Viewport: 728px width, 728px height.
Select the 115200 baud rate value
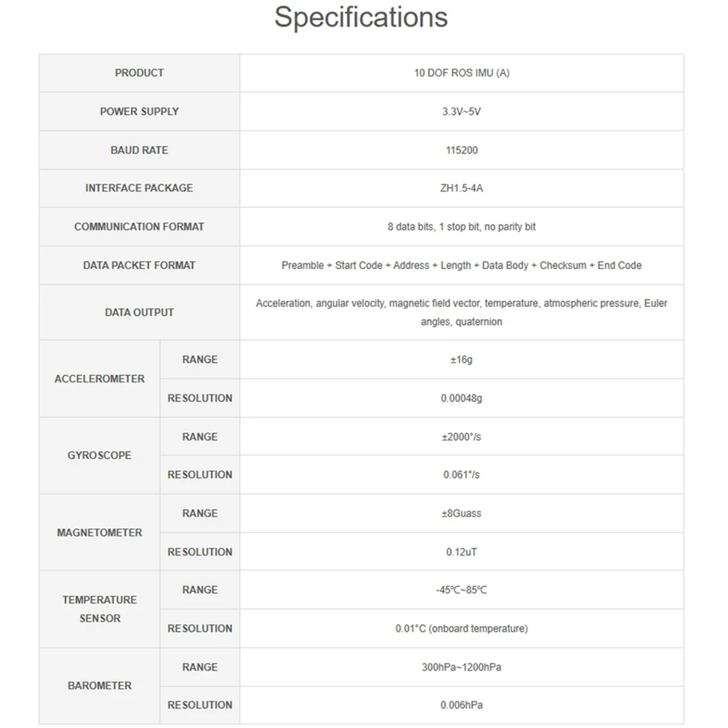462,150
